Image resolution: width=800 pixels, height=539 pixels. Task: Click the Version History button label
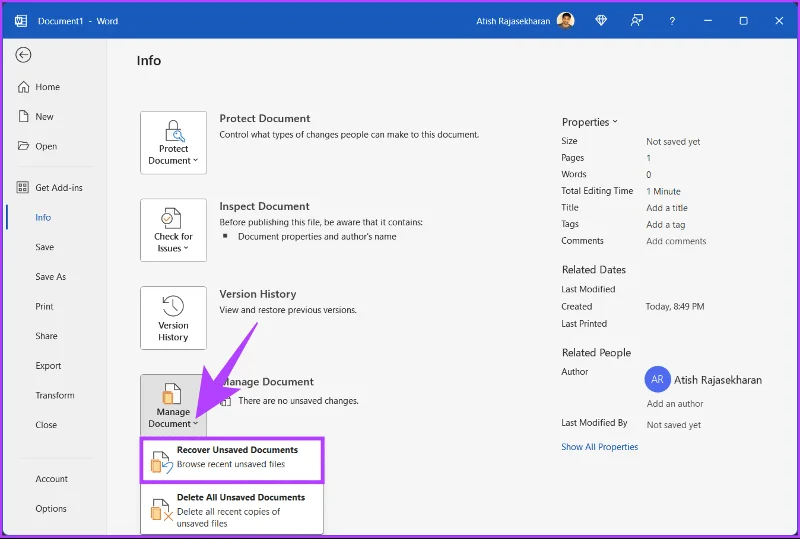[173, 331]
